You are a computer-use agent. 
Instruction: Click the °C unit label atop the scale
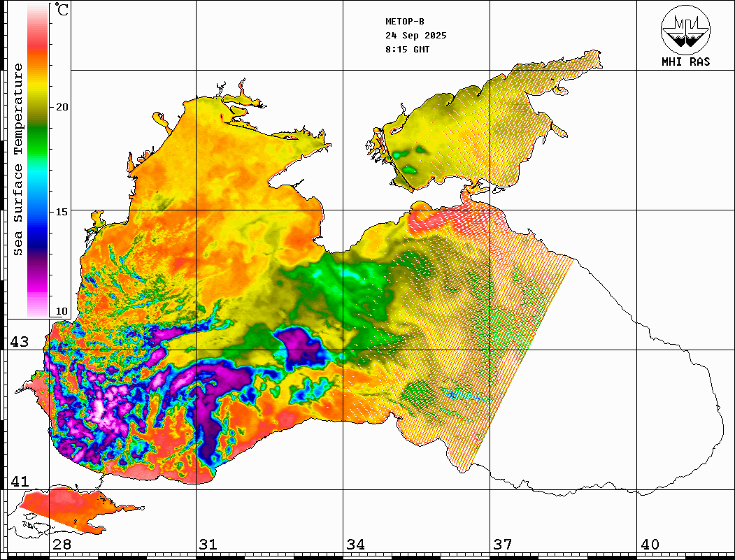[63, 10]
